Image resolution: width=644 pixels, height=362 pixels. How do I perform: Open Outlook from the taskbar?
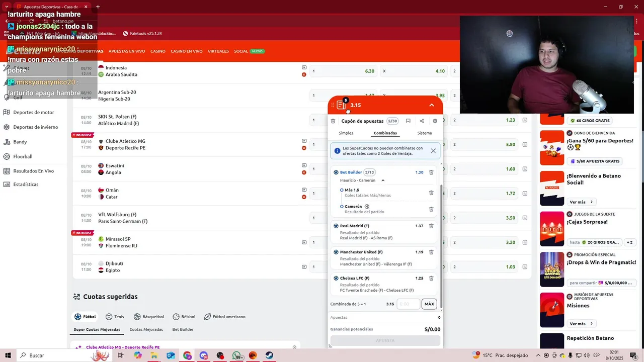171,355
